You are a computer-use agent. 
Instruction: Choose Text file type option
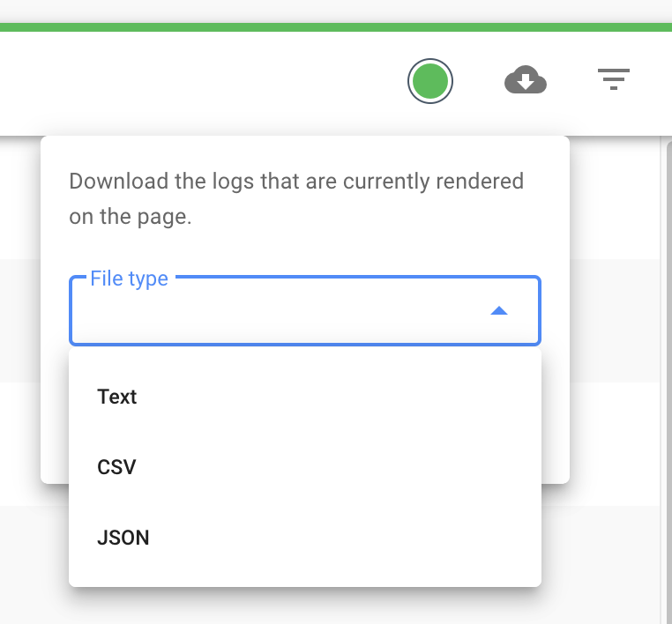coord(305,397)
